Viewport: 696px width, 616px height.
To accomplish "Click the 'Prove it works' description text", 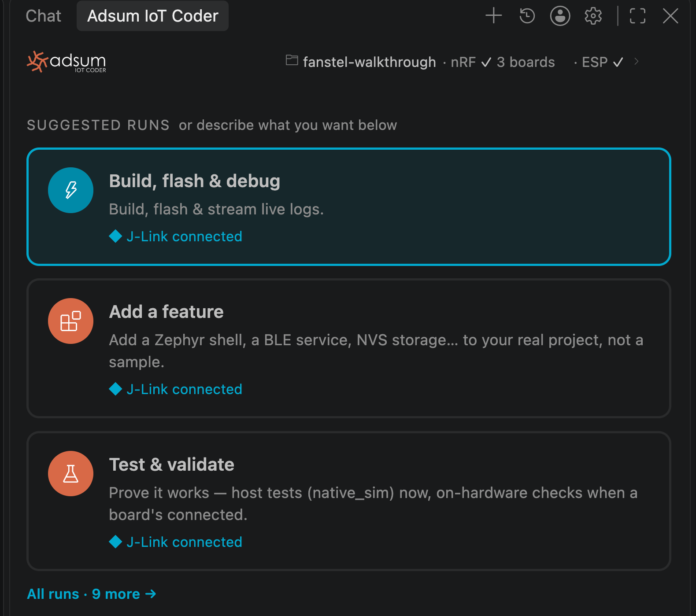I will [374, 504].
